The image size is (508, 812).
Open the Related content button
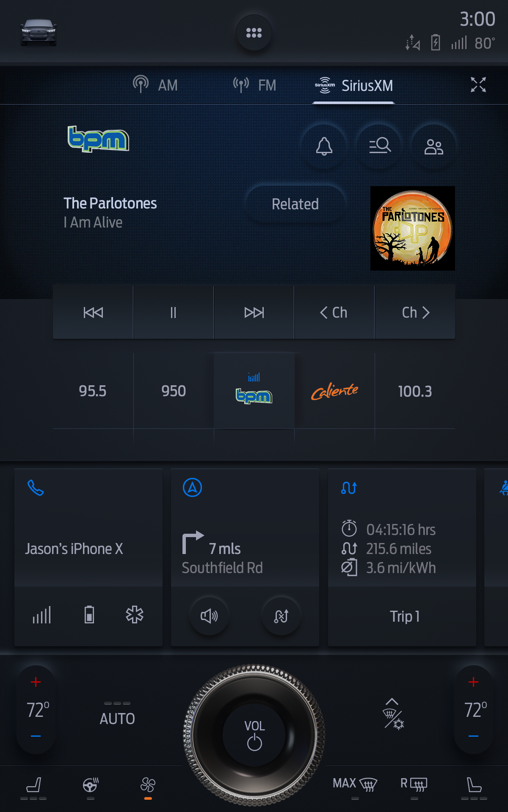point(295,204)
